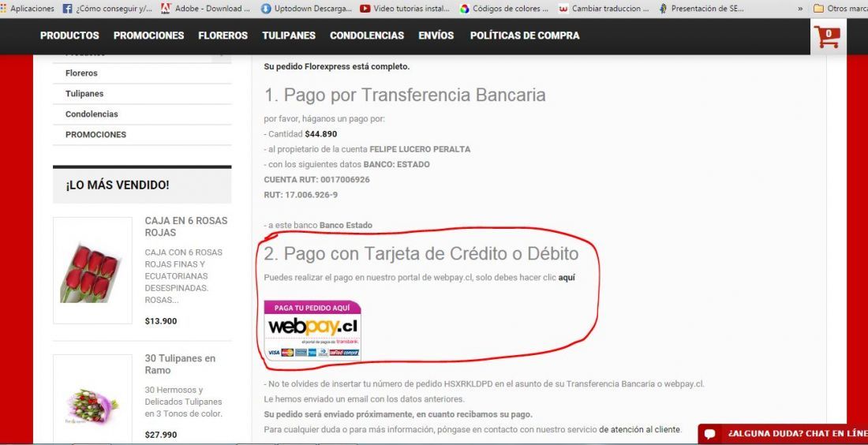Open the CONDOLENCIAS menu item
Screen dimensions: 868x445
tap(367, 36)
